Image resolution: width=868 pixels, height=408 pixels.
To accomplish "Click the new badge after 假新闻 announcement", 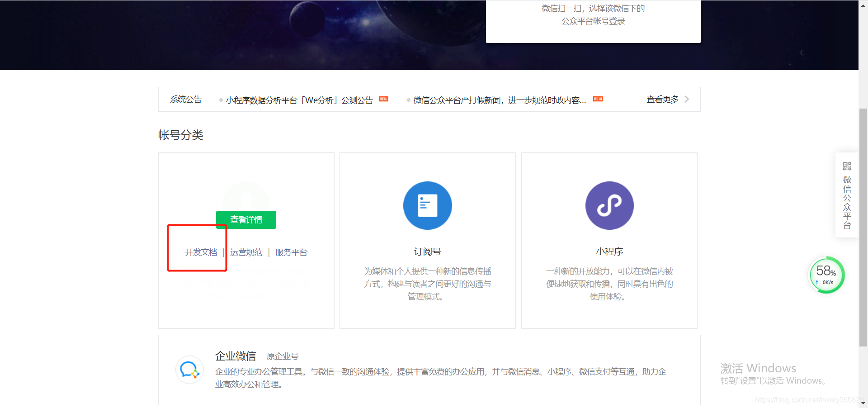I will point(598,99).
